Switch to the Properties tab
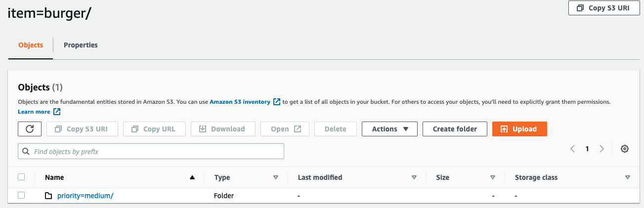 [81, 45]
